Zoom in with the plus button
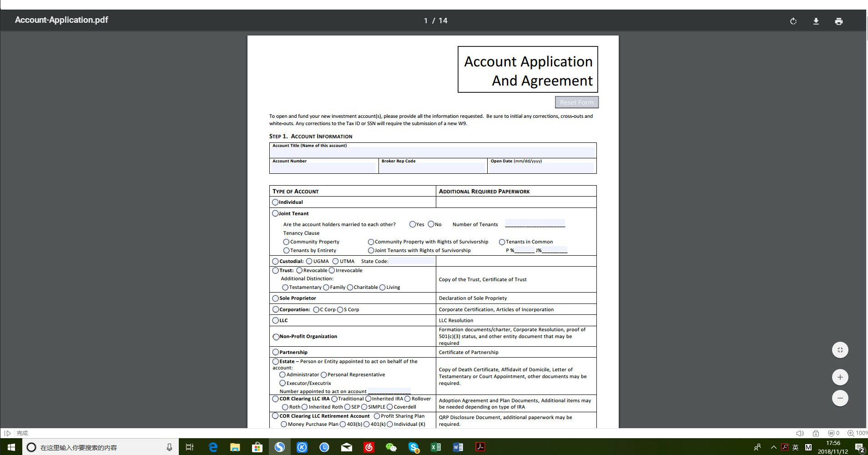The height and width of the screenshot is (455, 868). tap(840, 377)
